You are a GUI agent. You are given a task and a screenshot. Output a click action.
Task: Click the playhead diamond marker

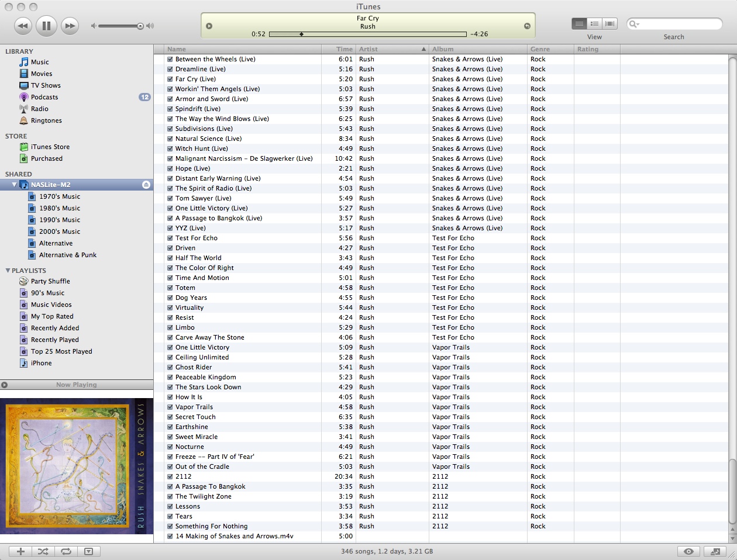tap(301, 34)
